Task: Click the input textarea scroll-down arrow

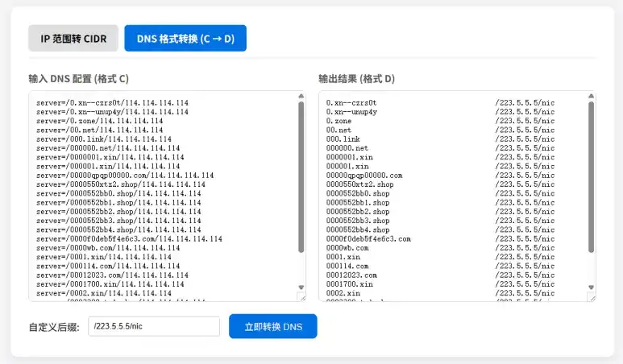Action: pyautogui.click(x=301, y=287)
